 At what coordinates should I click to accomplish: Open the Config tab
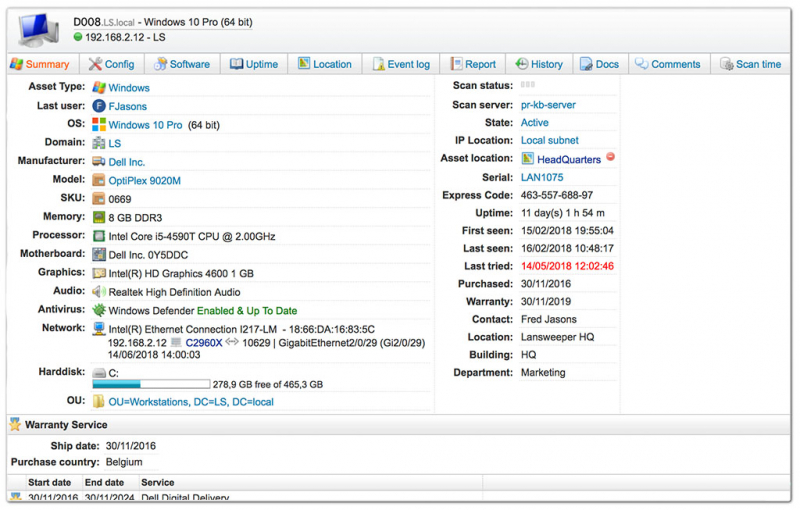111,64
